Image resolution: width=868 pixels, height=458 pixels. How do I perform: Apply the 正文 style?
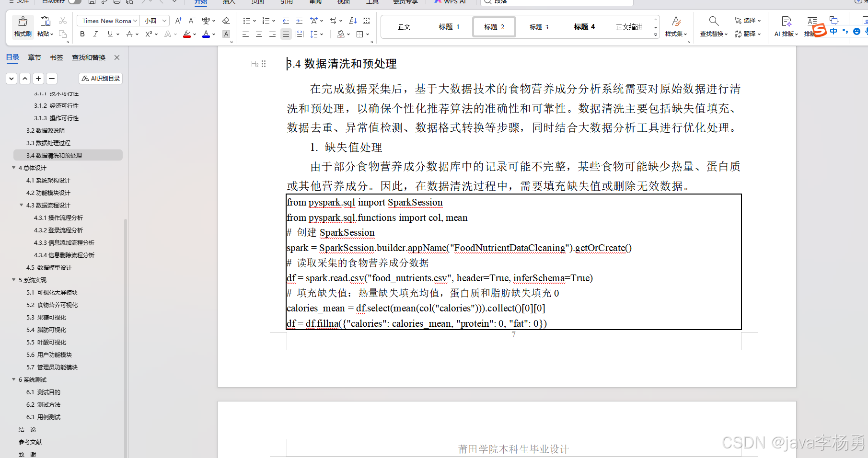coord(404,27)
